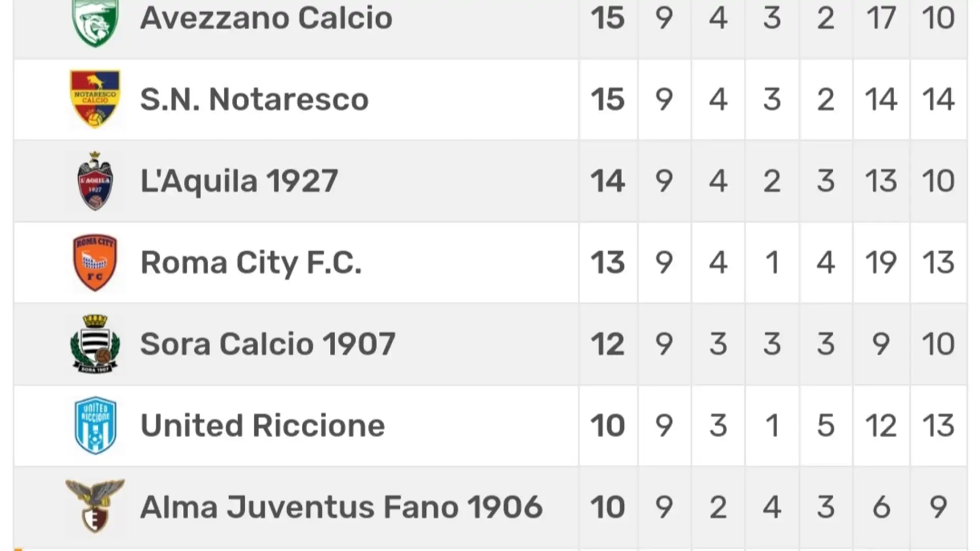The width and height of the screenshot is (980, 551).
Task: Select the United Riccione blue shield logo
Action: 95,425
